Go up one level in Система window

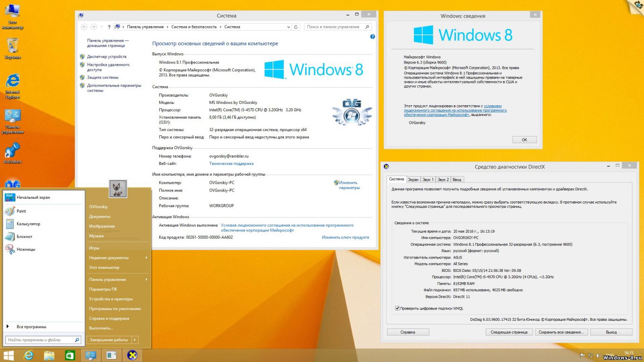click(109, 27)
